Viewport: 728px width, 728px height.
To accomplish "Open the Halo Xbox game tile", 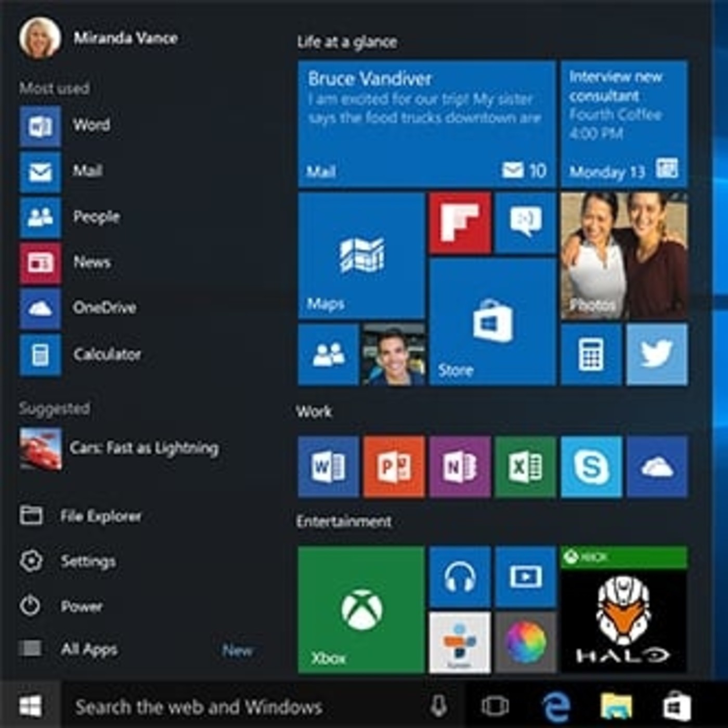I will [x=624, y=609].
